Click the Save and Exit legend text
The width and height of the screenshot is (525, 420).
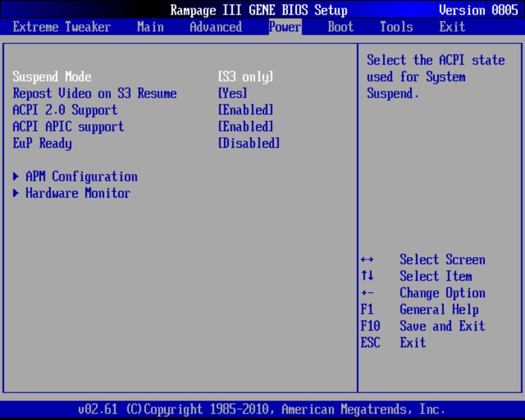(x=442, y=326)
